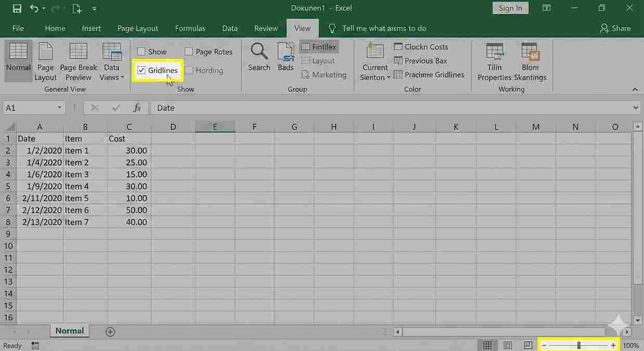Open the Formulas ribbon tab
This screenshot has width=644, height=351.
(190, 28)
